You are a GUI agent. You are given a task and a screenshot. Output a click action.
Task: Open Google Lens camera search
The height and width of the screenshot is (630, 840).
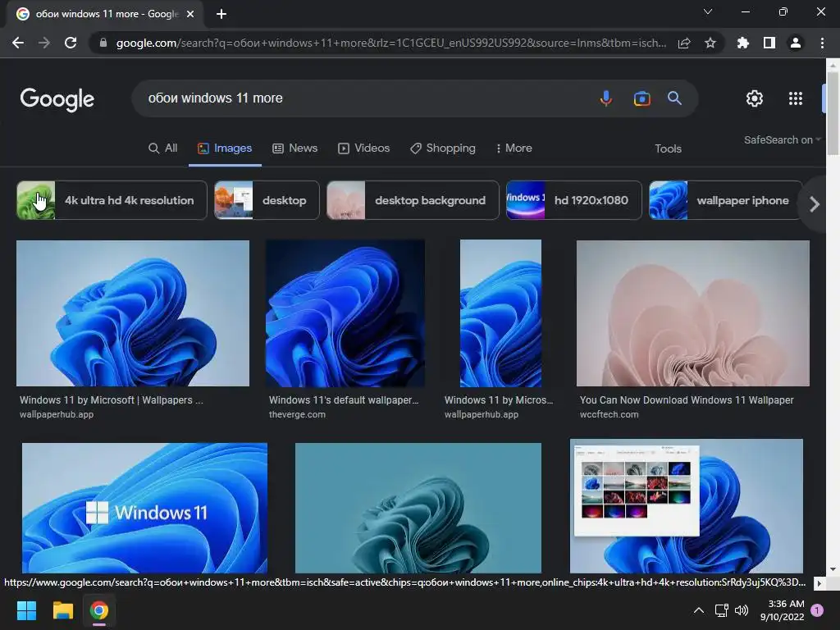[x=641, y=98]
